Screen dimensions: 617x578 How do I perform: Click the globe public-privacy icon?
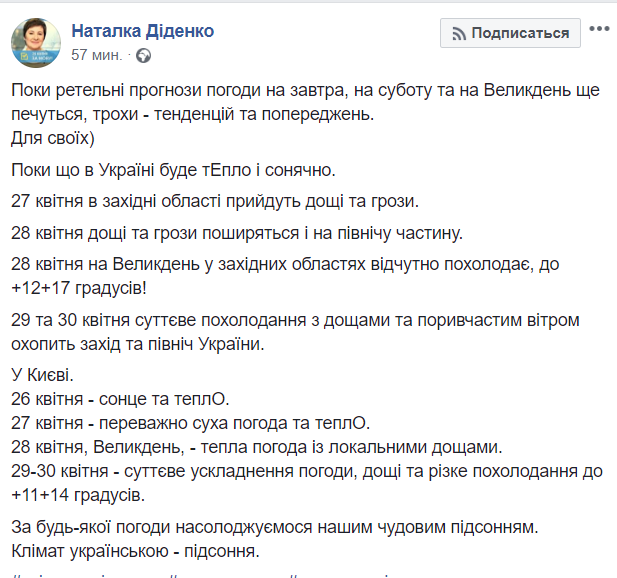[142, 54]
